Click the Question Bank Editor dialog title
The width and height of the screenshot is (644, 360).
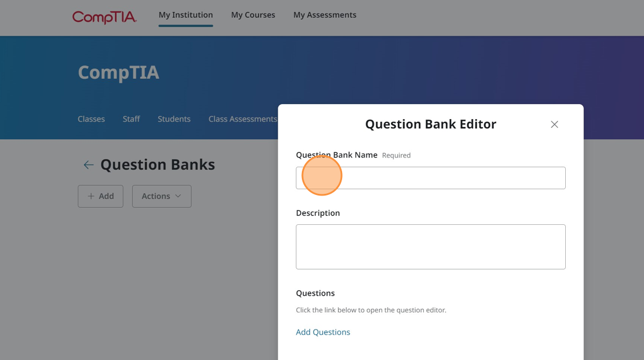coord(431,124)
